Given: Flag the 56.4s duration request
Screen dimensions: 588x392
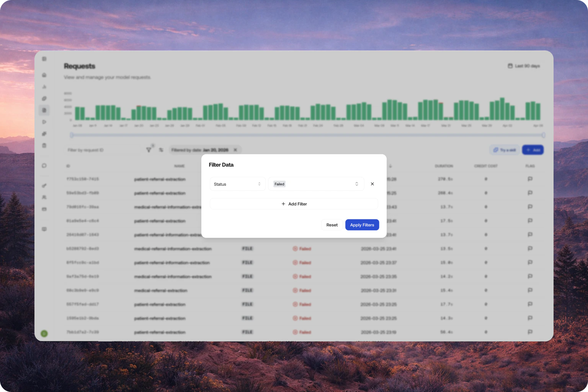Looking at the screenshot, I should 530,332.
